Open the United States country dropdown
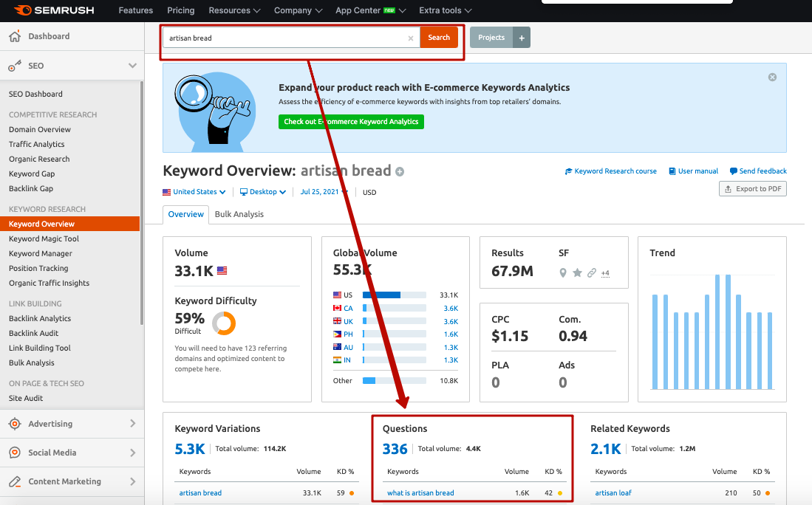812x505 pixels. coord(194,192)
